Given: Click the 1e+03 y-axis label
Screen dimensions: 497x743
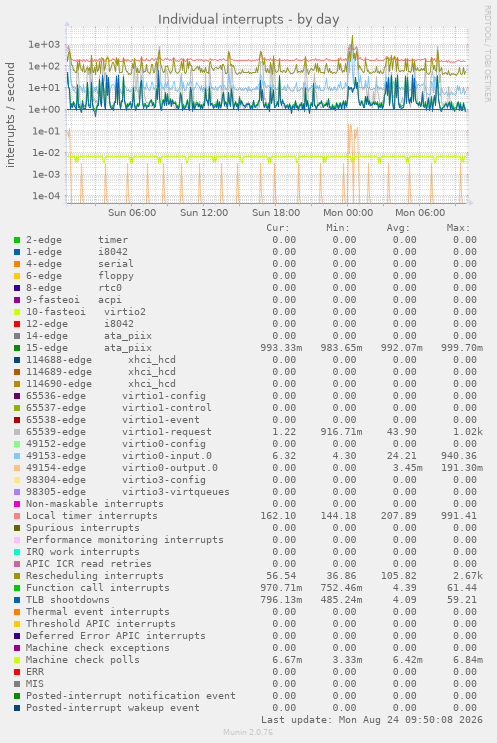Looking at the screenshot, I should 44,45.
